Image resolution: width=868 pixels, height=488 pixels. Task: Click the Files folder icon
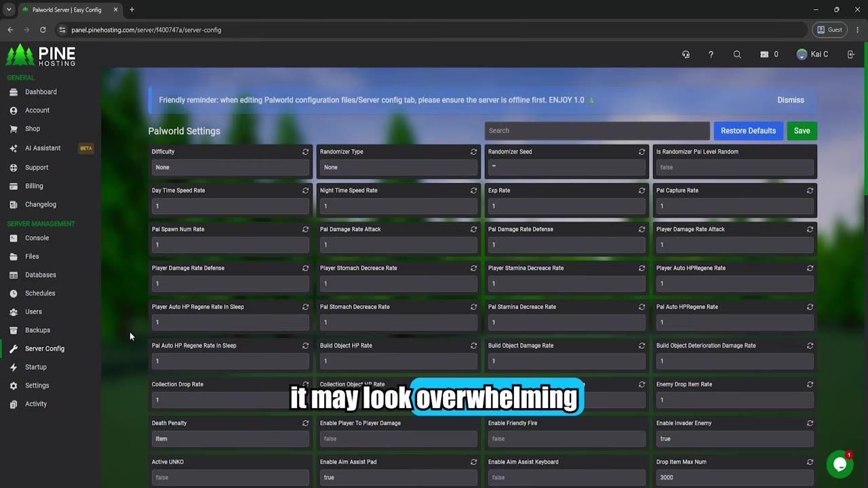pos(14,256)
